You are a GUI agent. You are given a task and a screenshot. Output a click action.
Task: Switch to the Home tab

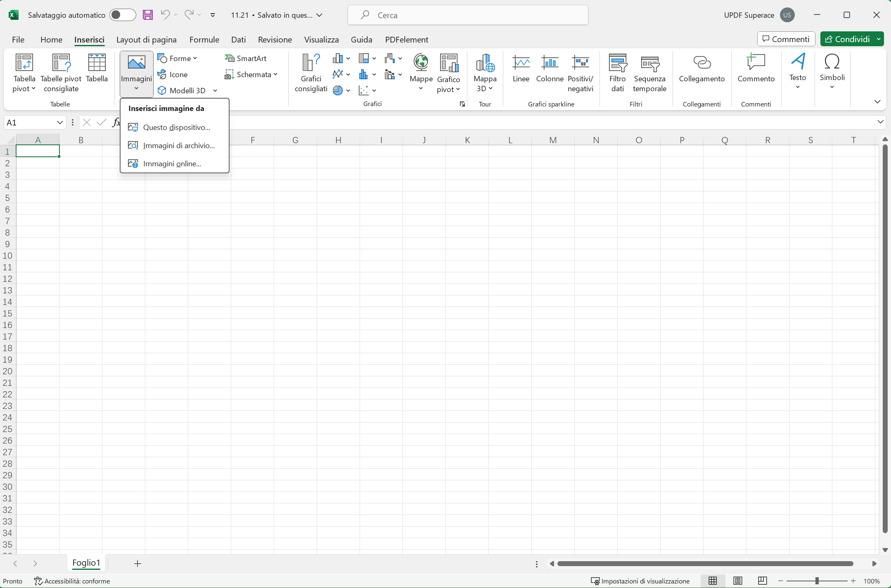click(x=51, y=39)
